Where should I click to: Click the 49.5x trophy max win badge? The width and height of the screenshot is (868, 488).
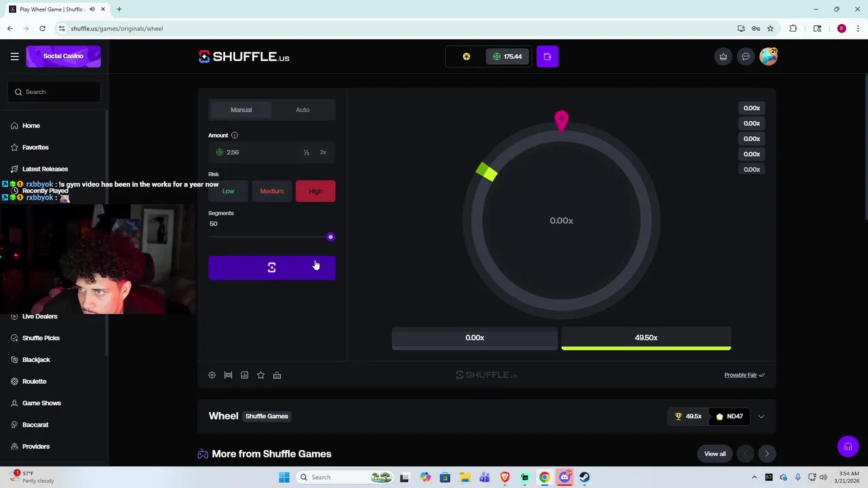pos(688,417)
